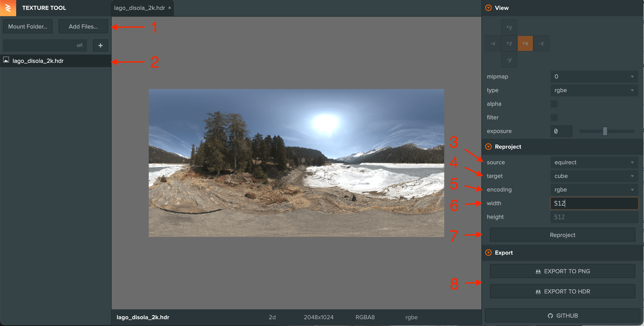Select the -z cube face
644x326 pixels.
coord(541,43)
